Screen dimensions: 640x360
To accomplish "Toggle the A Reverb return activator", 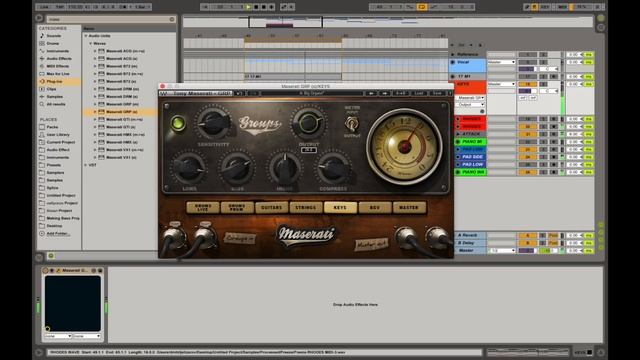I will point(527,236).
